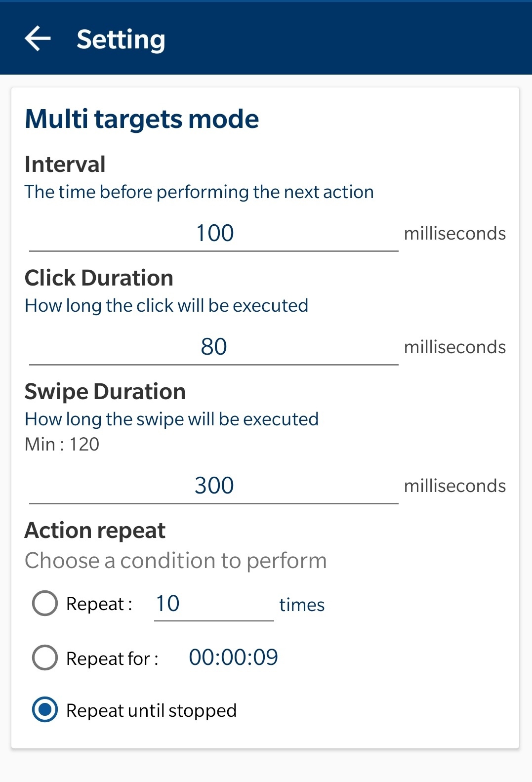532x782 pixels.
Task: Tap the back arrow icon
Action: tap(38, 39)
